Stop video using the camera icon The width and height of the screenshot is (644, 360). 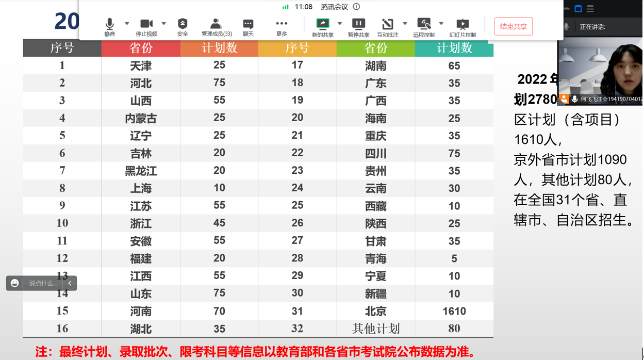tap(146, 24)
